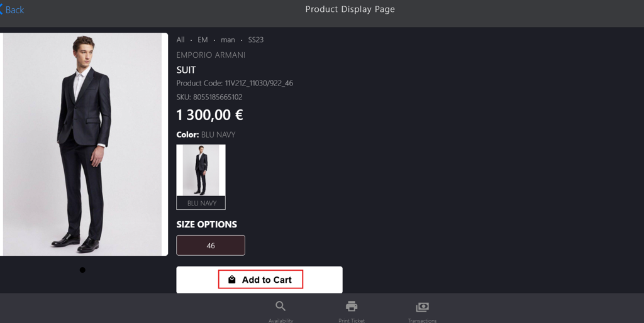Image resolution: width=644 pixels, height=323 pixels.
Task: Choose size 46 option
Action: [211, 246]
